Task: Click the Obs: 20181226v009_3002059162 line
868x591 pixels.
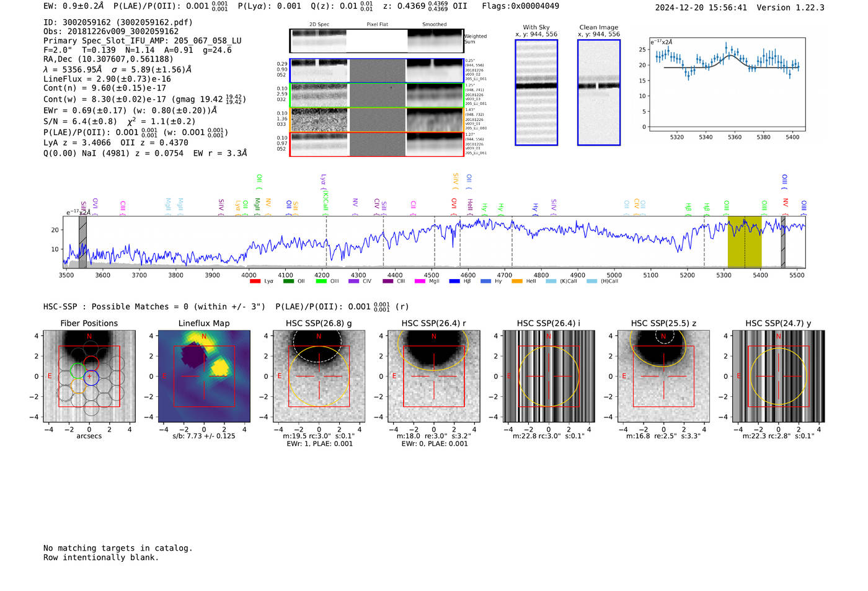Action: coord(111,32)
